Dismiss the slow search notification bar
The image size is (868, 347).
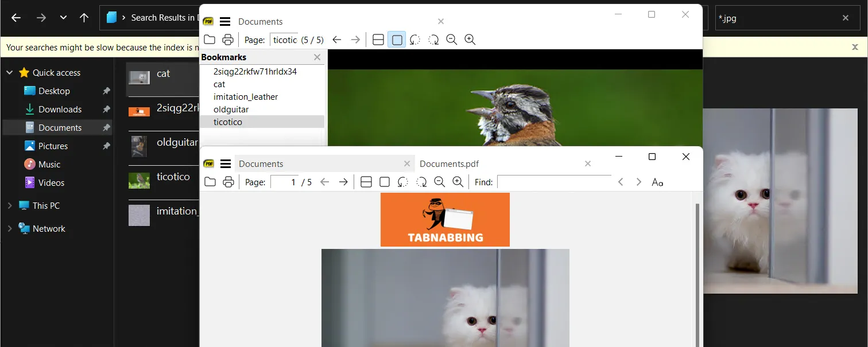(x=855, y=47)
